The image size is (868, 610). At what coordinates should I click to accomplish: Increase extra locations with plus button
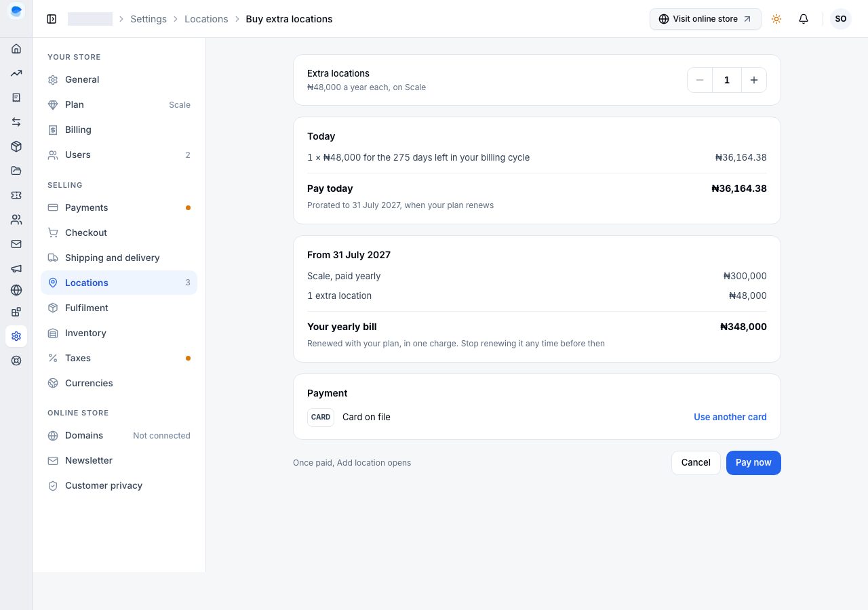point(754,80)
